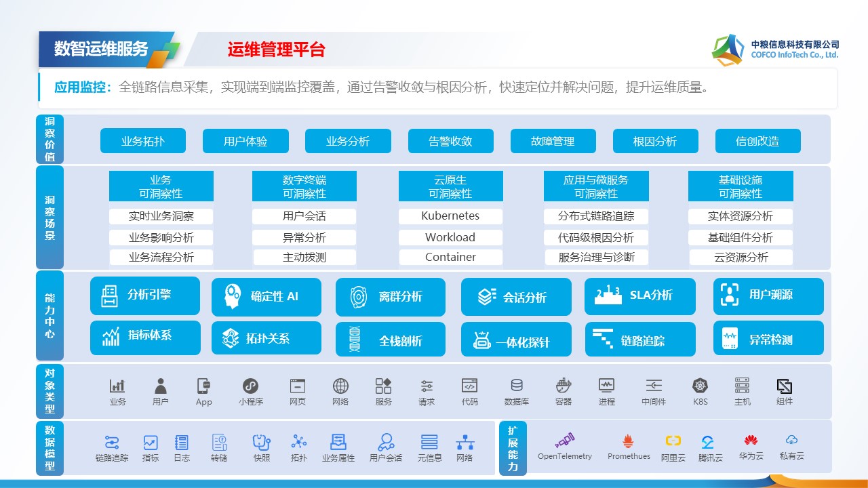Click the 快照 snapshot icon
868x488 pixels.
click(262, 443)
